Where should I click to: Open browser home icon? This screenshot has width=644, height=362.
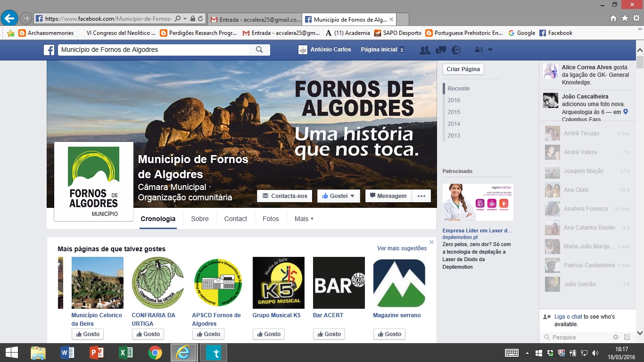613,18
